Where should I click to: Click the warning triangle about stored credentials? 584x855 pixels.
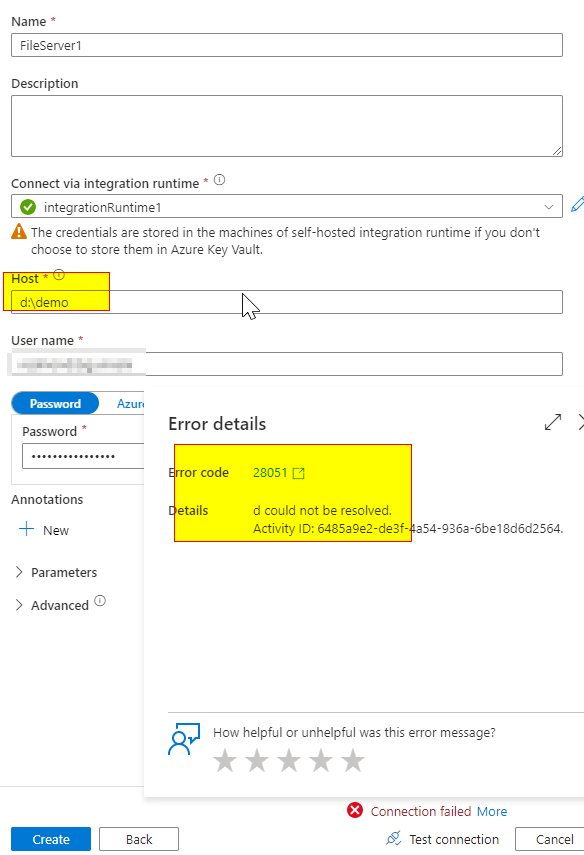click(17, 231)
